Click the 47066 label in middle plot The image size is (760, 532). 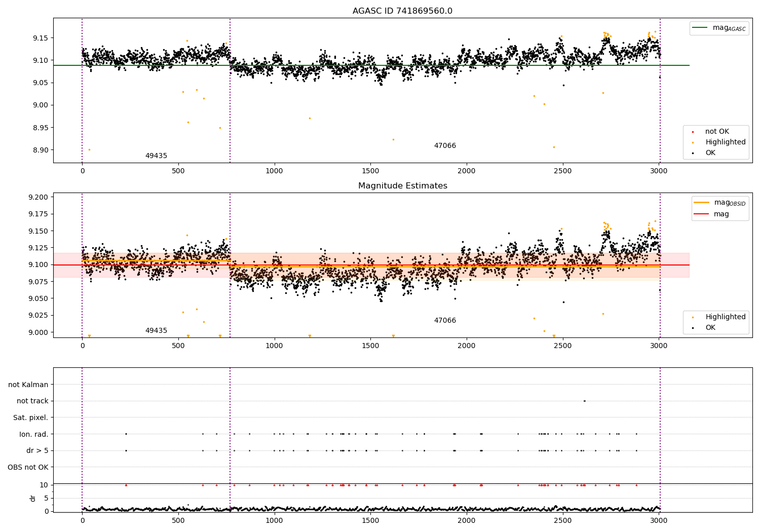(445, 321)
